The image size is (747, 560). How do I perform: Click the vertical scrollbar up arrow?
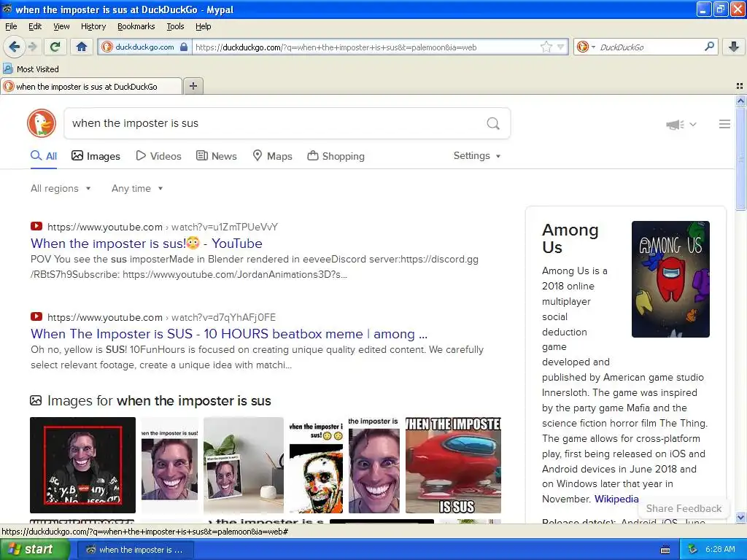click(741, 101)
